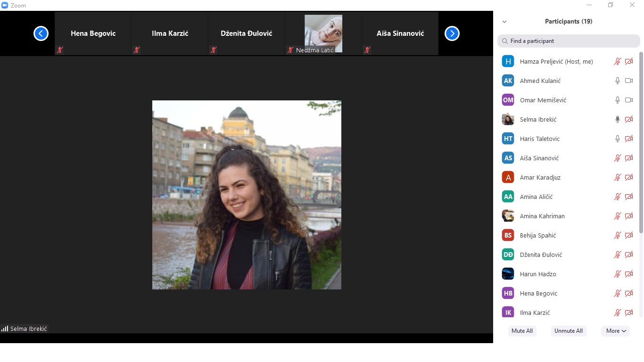The width and height of the screenshot is (644, 362).
Task: Open the More dropdown in participants panel
Action: 616,331
